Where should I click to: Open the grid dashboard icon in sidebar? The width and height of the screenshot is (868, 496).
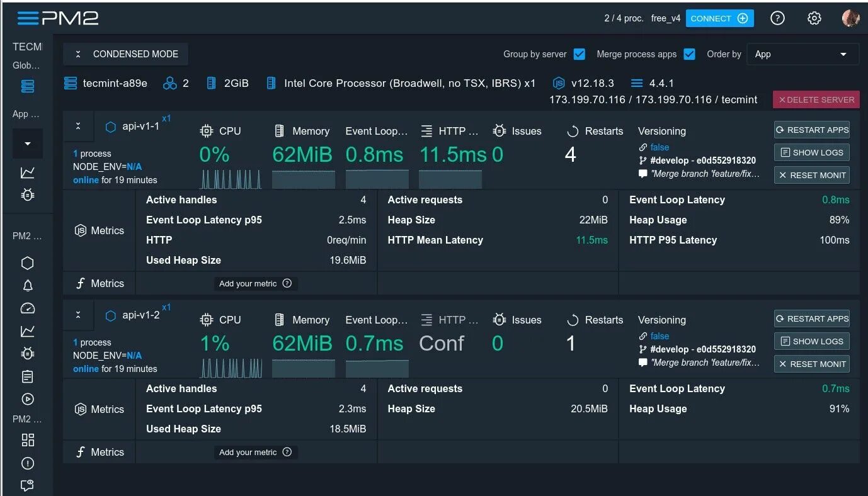click(28, 440)
